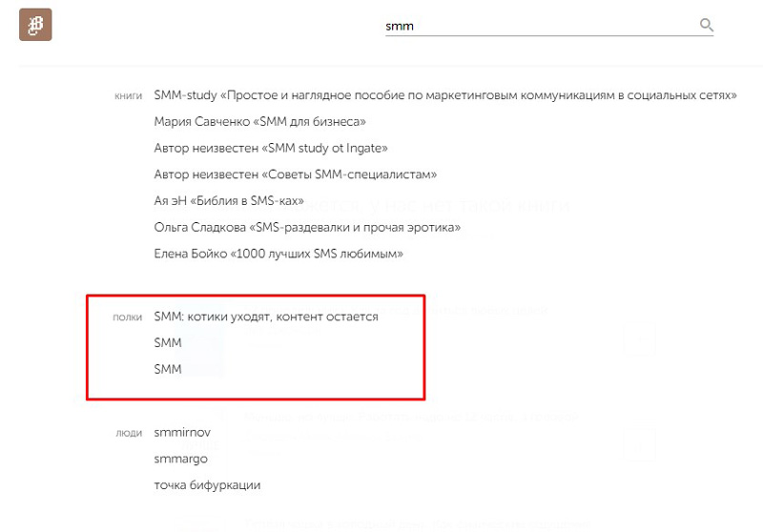Click the 'полки' category label
The height and width of the screenshot is (532, 763).
[x=128, y=317]
